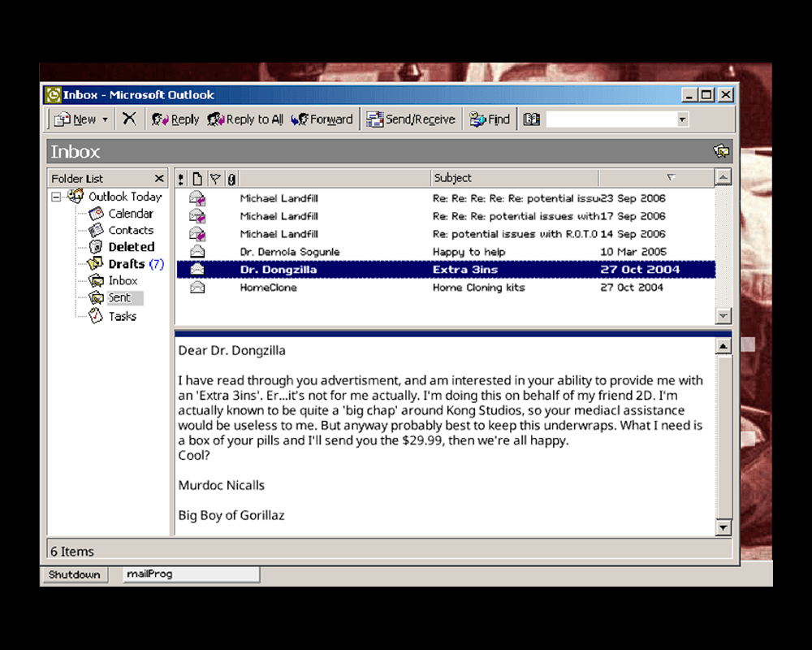This screenshot has width=812, height=650.
Task: Click the Tasks checkmark icon
Action: [x=96, y=316]
